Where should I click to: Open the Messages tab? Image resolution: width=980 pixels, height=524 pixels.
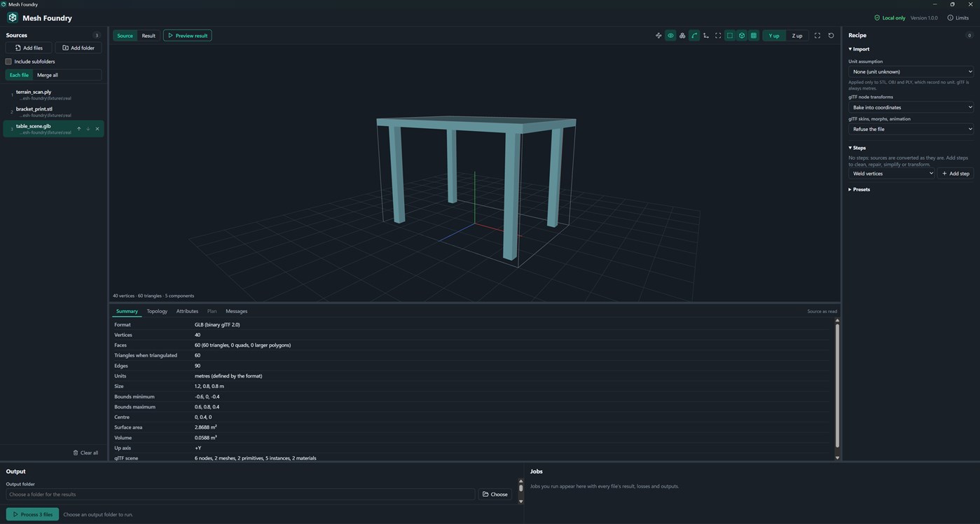tap(236, 311)
